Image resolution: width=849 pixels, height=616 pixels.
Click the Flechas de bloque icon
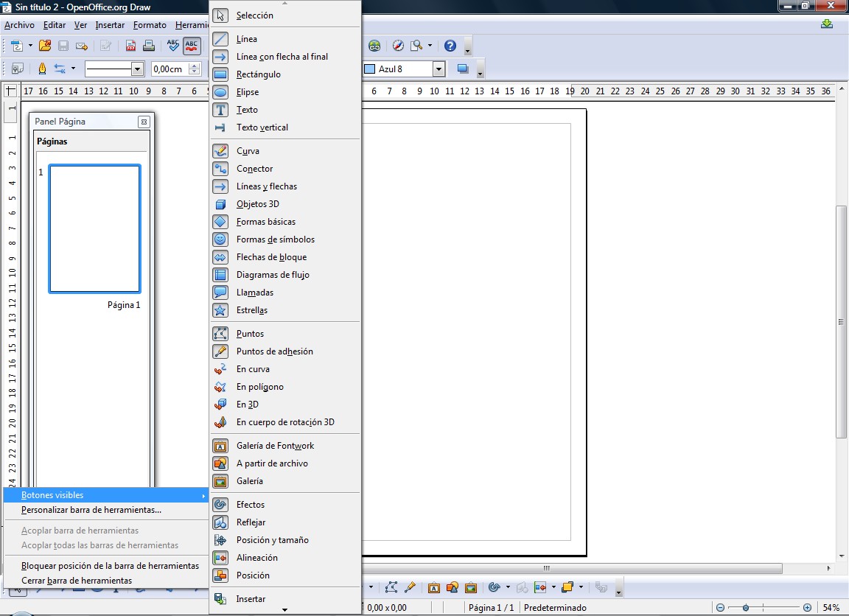220,257
